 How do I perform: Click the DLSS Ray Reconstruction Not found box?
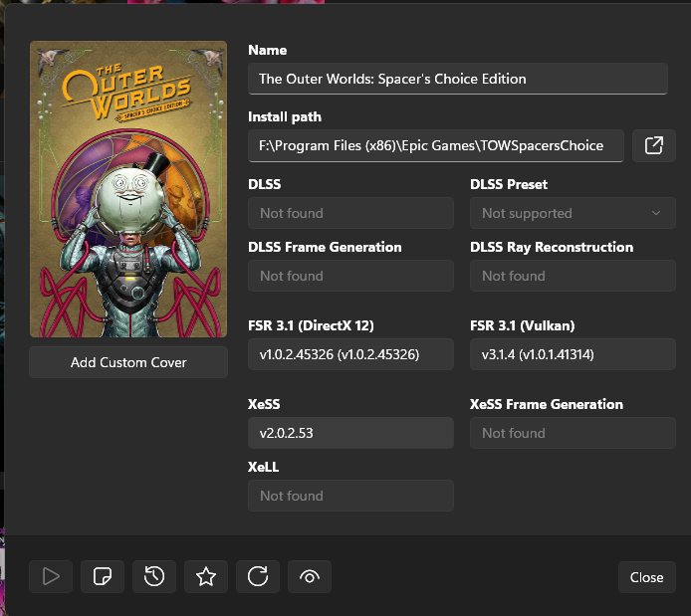click(x=573, y=276)
